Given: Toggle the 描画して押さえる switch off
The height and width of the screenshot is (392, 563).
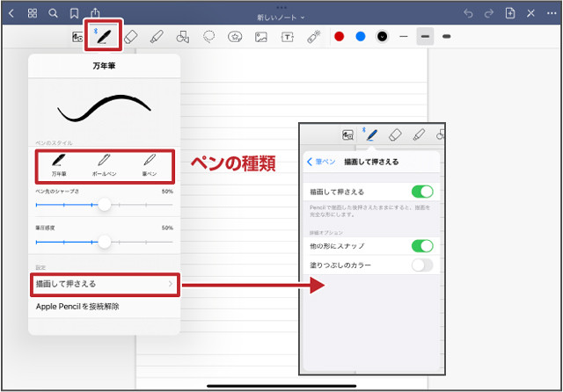Looking at the screenshot, I should (422, 191).
